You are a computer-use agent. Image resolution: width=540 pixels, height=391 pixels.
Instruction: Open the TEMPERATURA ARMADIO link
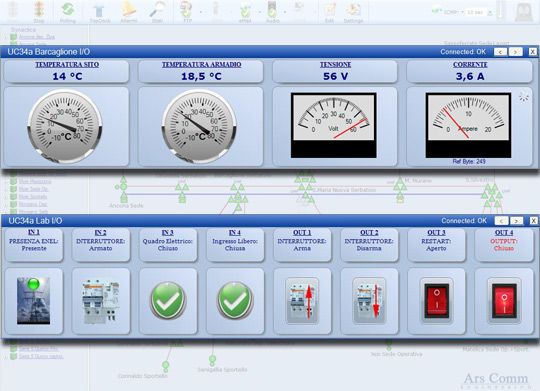[x=201, y=65]
